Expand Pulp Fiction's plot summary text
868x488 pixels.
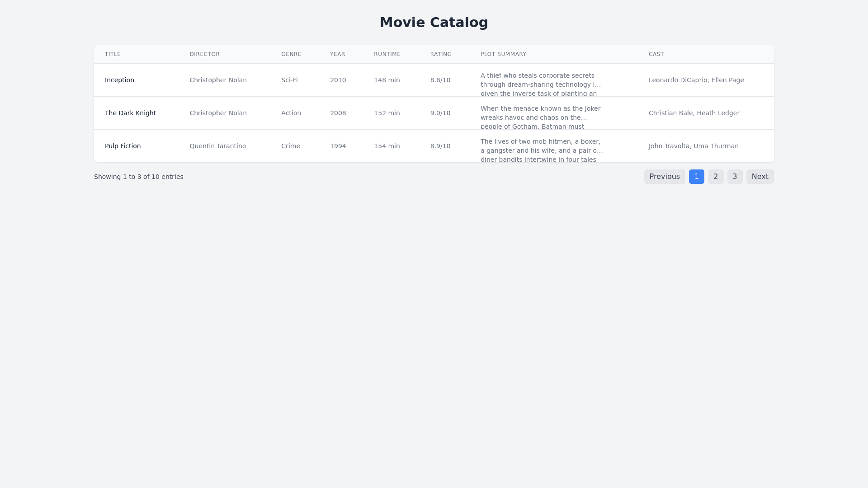click(541, 150)
